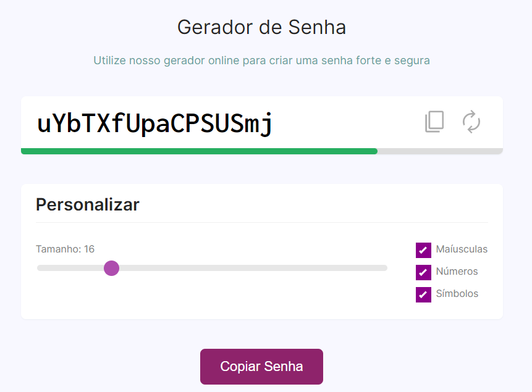
Task: Click the Números label text
Action: pyautogui.click(x=458, y=272)
